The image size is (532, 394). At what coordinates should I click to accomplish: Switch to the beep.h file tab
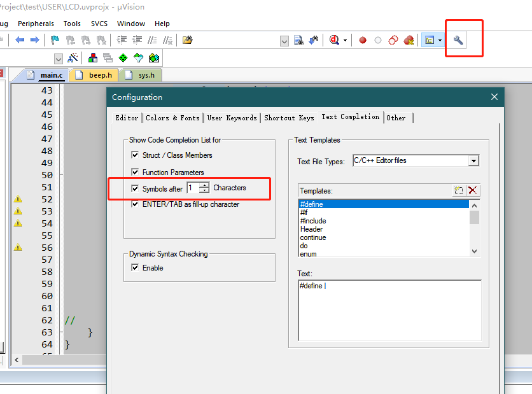94,75
